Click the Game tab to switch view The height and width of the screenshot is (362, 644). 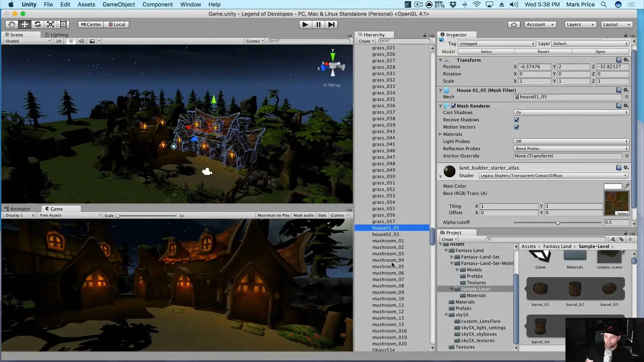click(56, 208)
